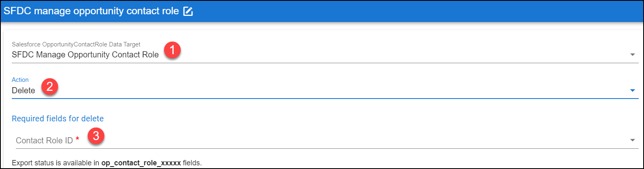Expand the Contact Role ID dropdown arrow

point(632,140)
